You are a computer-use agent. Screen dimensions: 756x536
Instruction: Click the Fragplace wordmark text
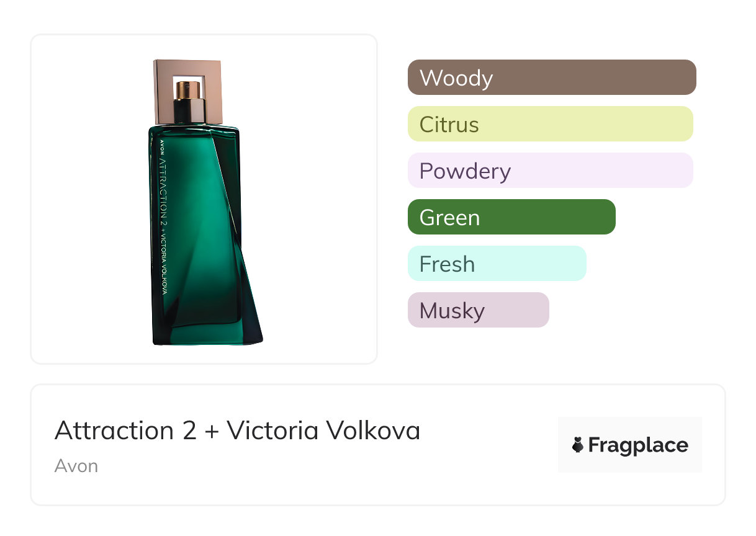[638, 445]
